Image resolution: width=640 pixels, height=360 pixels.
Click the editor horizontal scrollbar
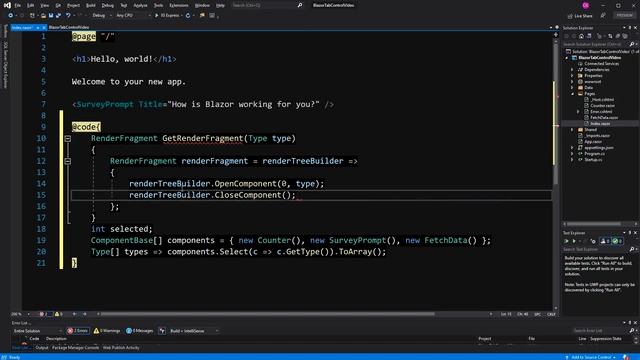pos(267,314)
